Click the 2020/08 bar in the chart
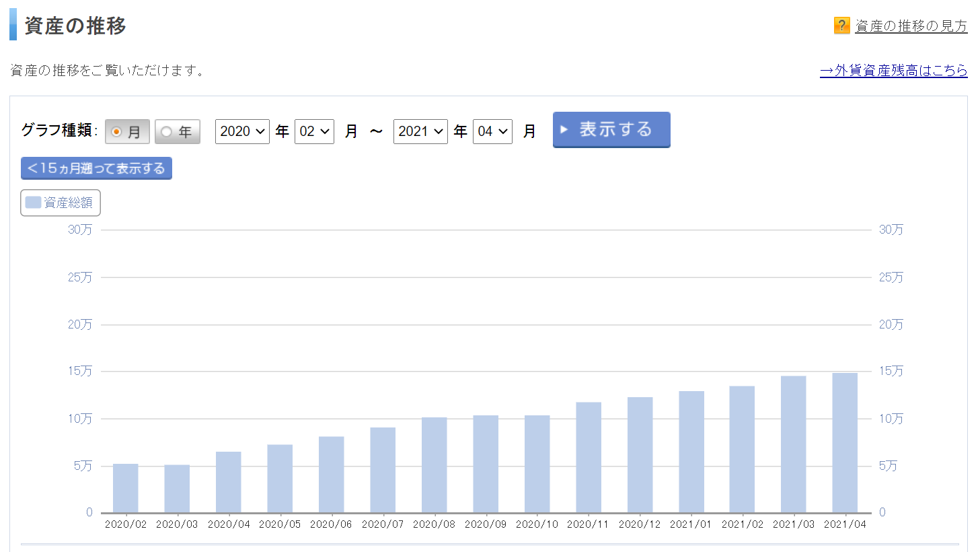The width and height of the screenshot is (980, 552). [434, 465]
